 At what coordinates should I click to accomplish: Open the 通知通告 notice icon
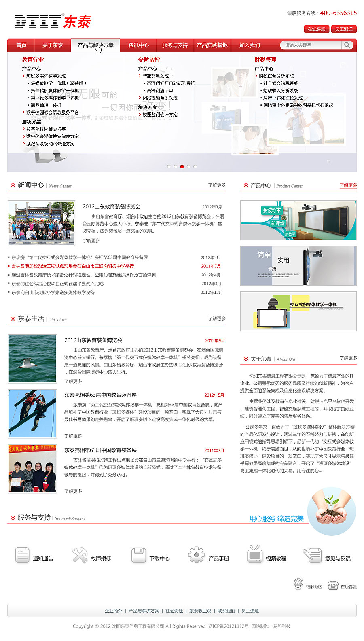click(22, 555)
